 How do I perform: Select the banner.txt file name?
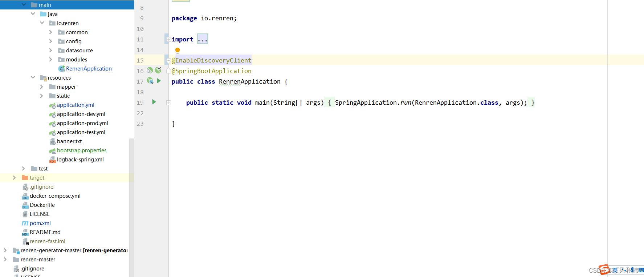pyautogui.click(x=69, y=141)
